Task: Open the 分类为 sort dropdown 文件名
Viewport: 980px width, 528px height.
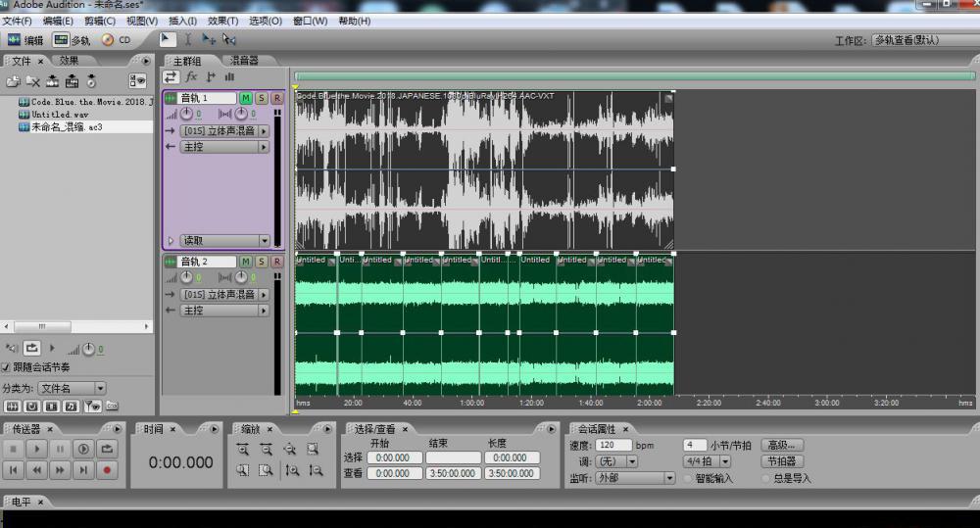Action: (x=72, y=388)
